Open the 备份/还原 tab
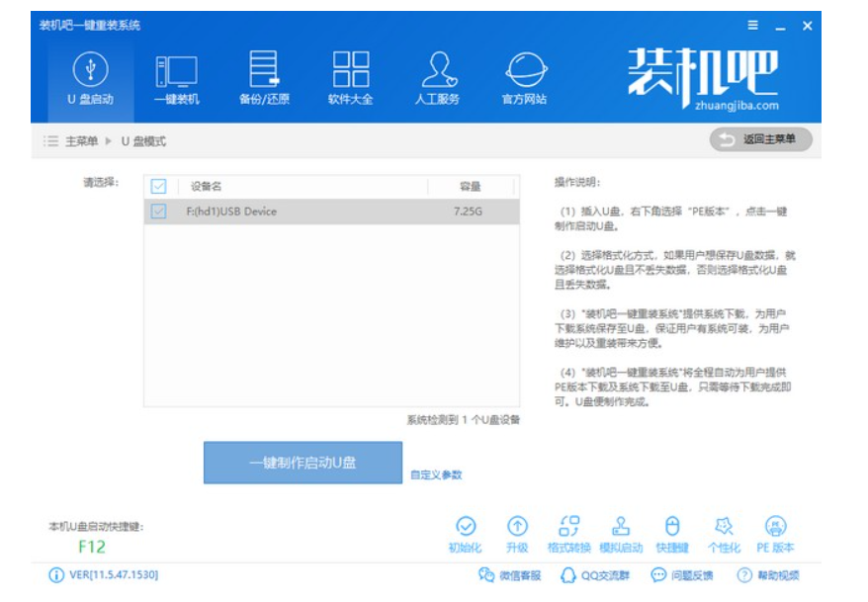Viewport: 868px width, 602px height. tap(264, 79)
